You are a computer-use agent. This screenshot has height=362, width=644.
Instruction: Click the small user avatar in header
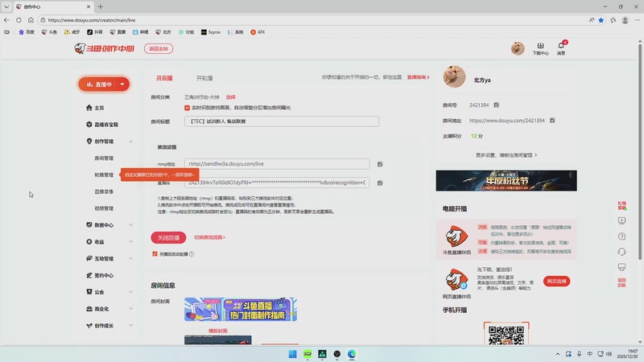point(518,48)
